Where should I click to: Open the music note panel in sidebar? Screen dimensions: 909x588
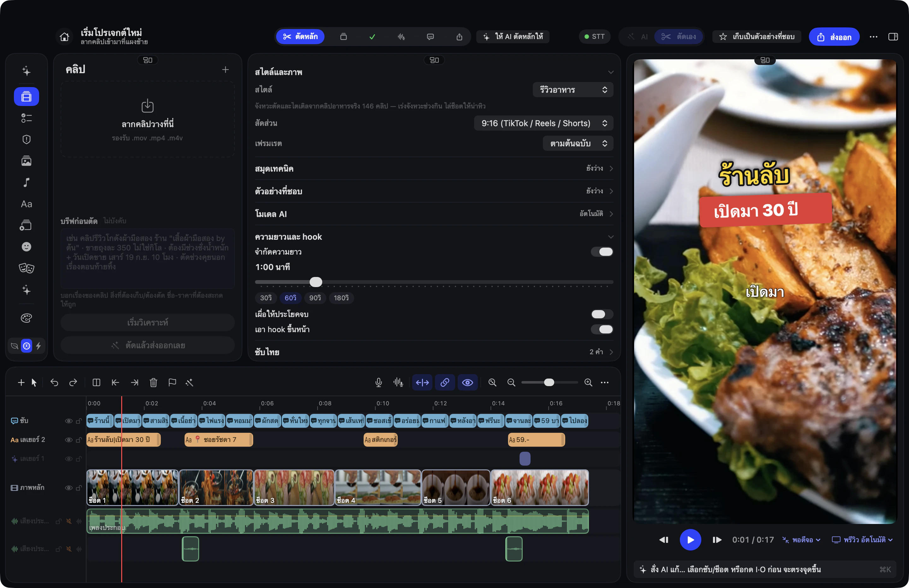pos(26,183)
